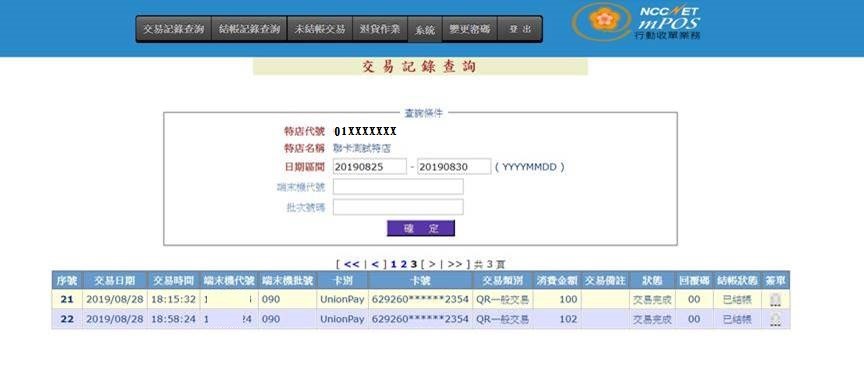The image size is (864, 367).
Task: Open receipt icon for transaction 21
Action: pyautogui.click(x=775, y=300)
